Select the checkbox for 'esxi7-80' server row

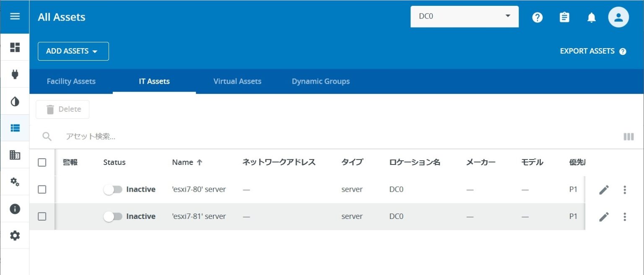click(x=42, y=189)
